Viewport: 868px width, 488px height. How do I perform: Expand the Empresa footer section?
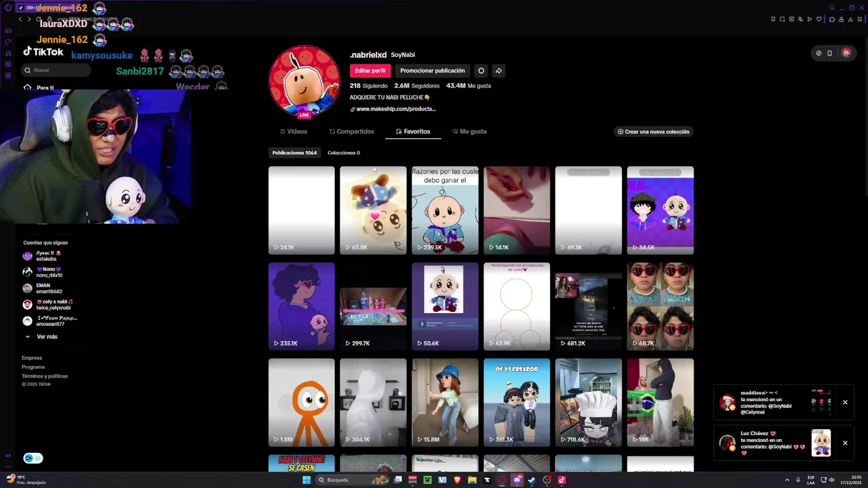(32, 358)
